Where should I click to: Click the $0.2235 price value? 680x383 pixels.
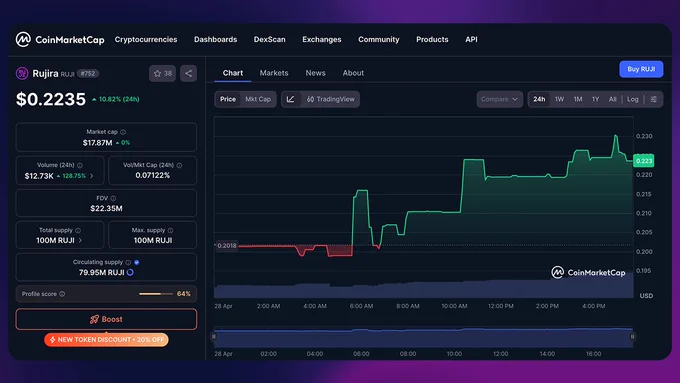(51, 99)
